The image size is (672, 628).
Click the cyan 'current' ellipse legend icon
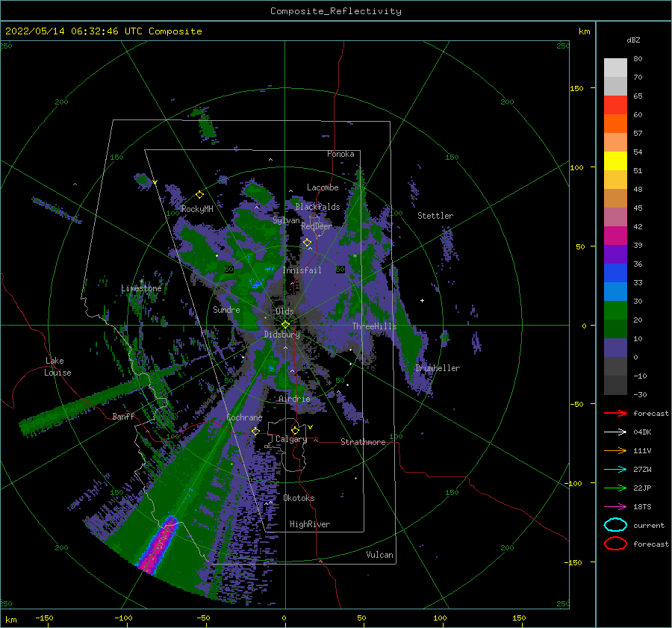pos(615,525)
